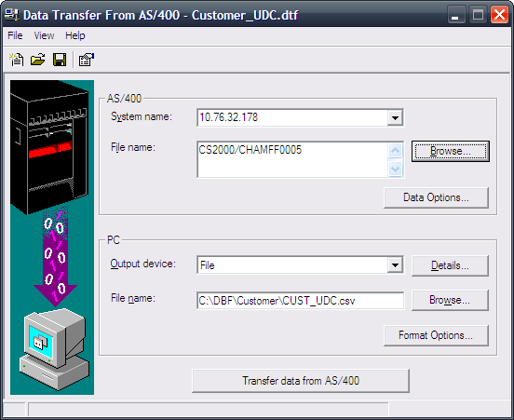The width and height of the screenshot is (514, 420).
Task: Click the PC computer illustration
Action: pos(54,349)
